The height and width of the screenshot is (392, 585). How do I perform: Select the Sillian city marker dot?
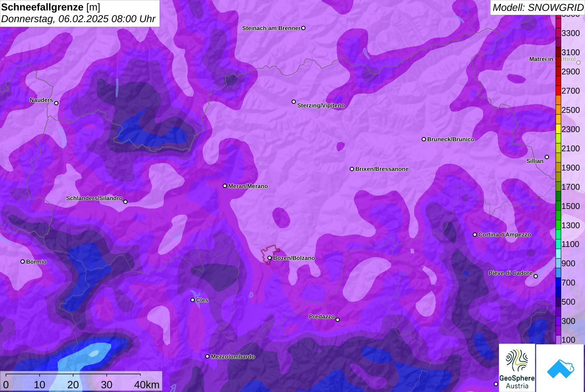pos(547,157)
